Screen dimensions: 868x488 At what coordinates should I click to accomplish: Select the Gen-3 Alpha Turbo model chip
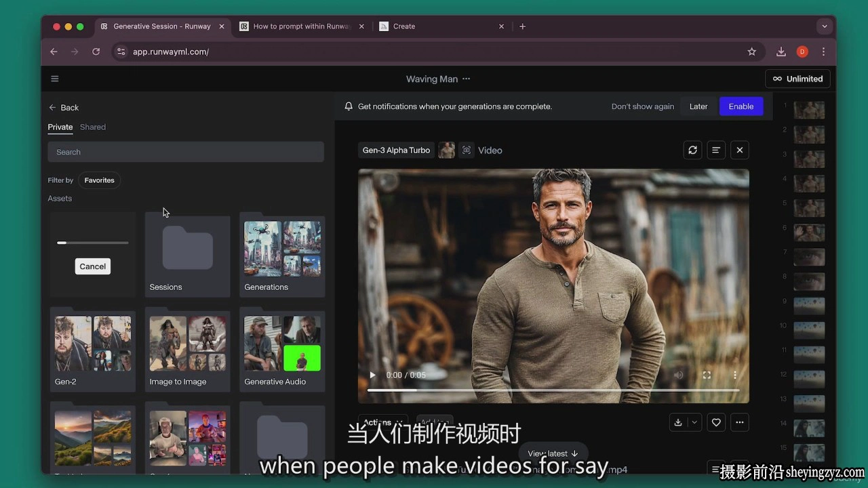396,150
